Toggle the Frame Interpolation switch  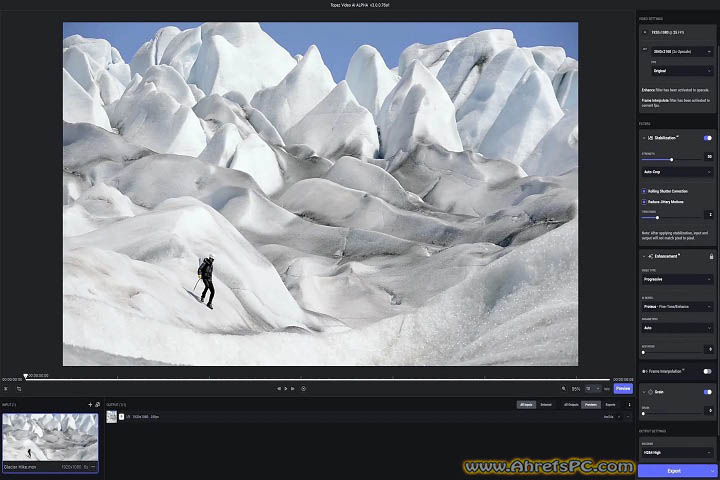tap(708, 371)
